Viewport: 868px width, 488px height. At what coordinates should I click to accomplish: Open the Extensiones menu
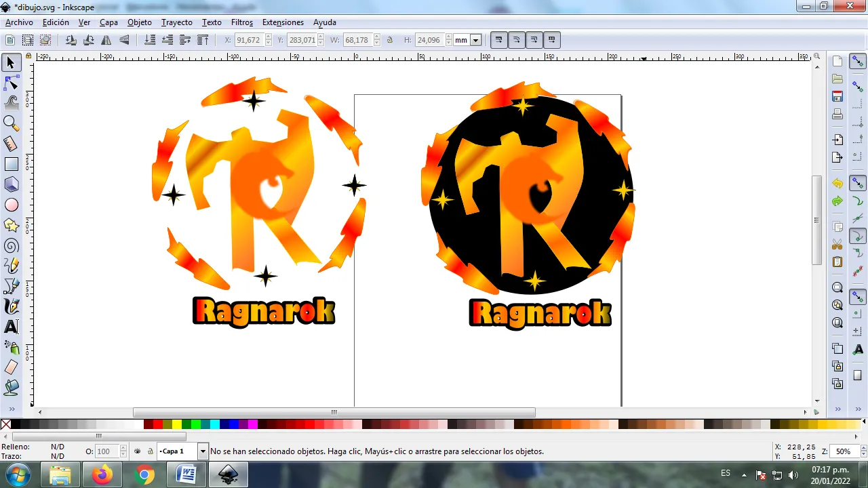[283, 22]
